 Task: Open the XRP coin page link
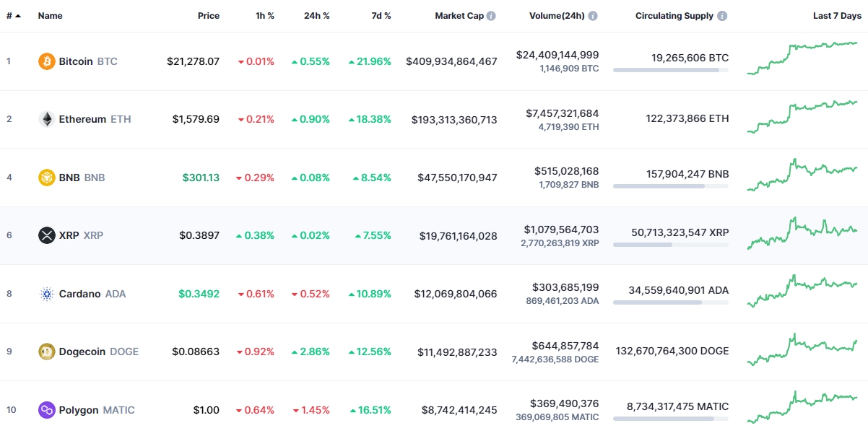[81, 235]
